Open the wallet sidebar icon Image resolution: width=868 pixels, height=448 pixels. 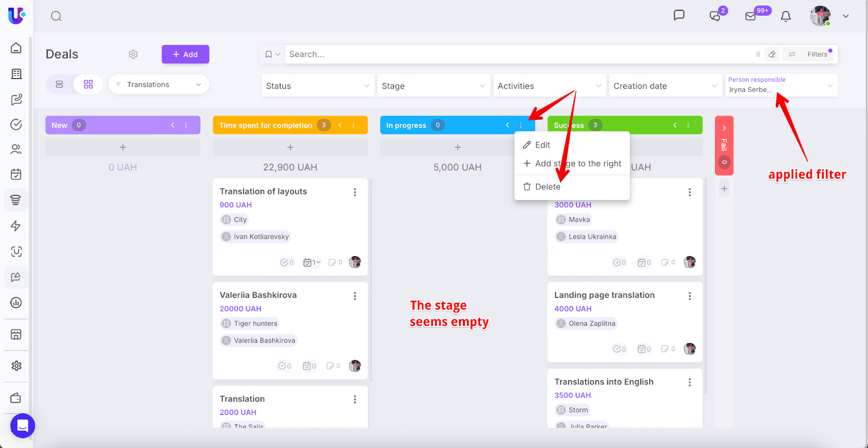[16, 398]
